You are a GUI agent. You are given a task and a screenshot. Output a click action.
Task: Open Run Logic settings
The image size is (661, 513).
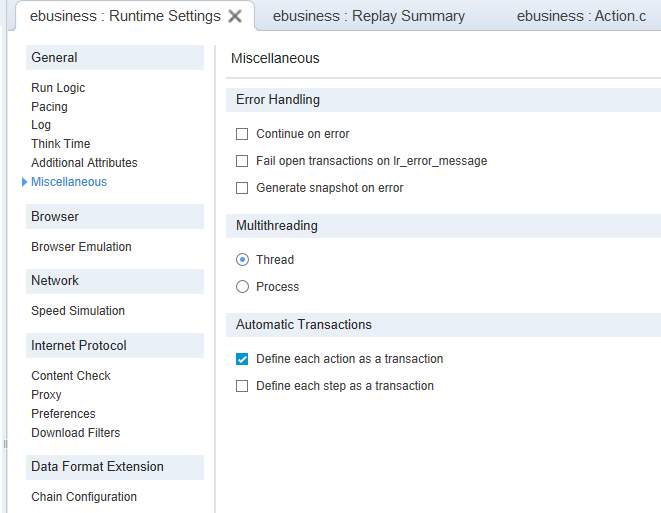pyautogui.click(x=58, y=88)
